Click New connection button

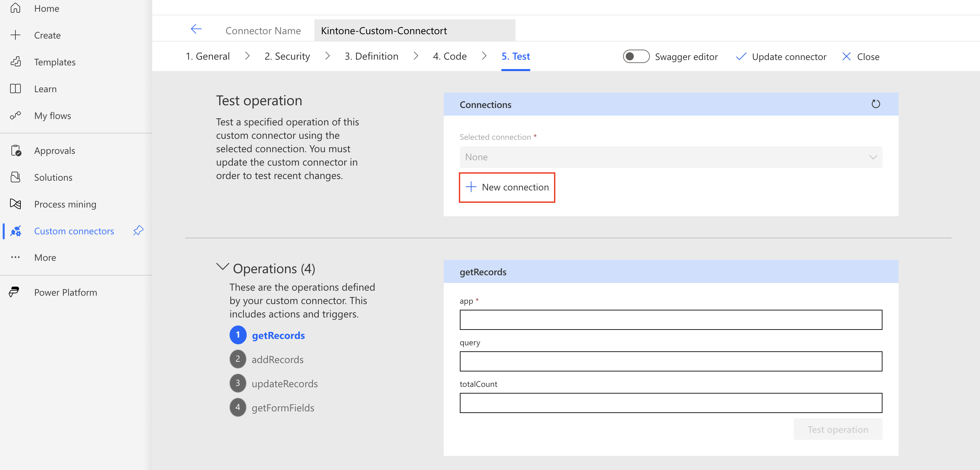507,187
